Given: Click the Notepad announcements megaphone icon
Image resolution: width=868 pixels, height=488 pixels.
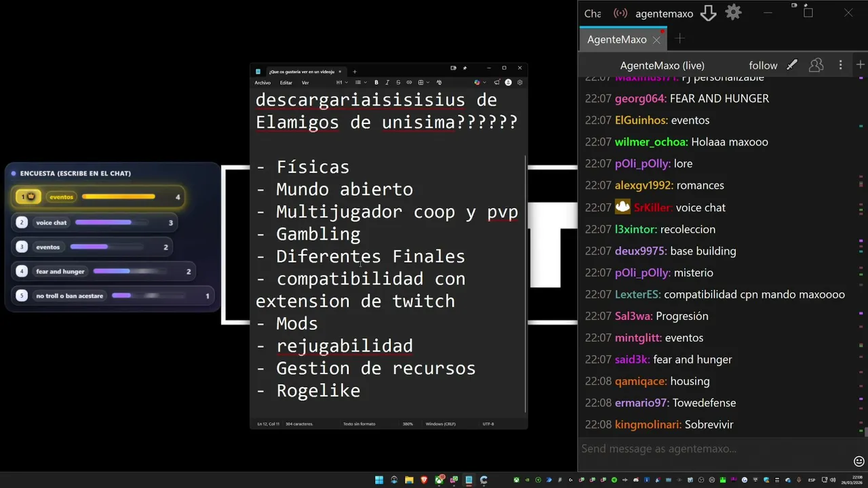Looking at the screenshot, I should [497, 83].
